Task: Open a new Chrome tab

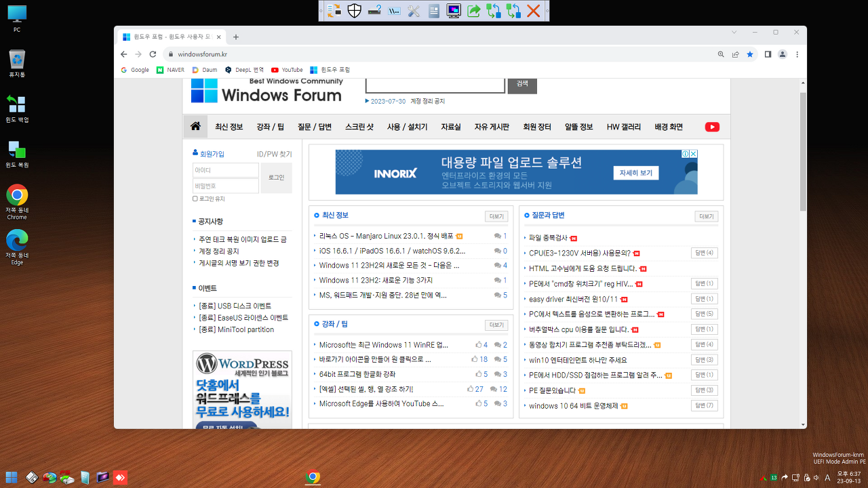Action: pyautogui.click(x=236, y=37)
